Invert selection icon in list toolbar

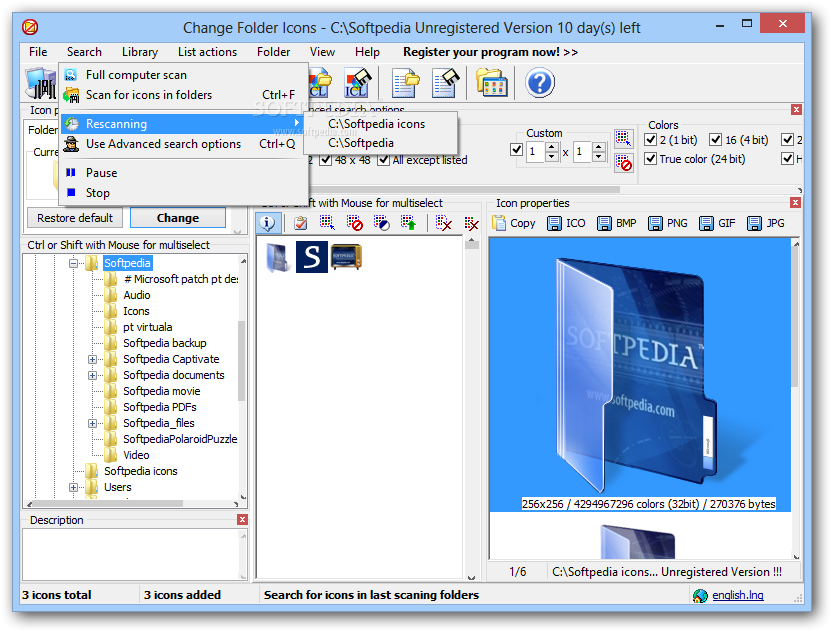(381, 223)
